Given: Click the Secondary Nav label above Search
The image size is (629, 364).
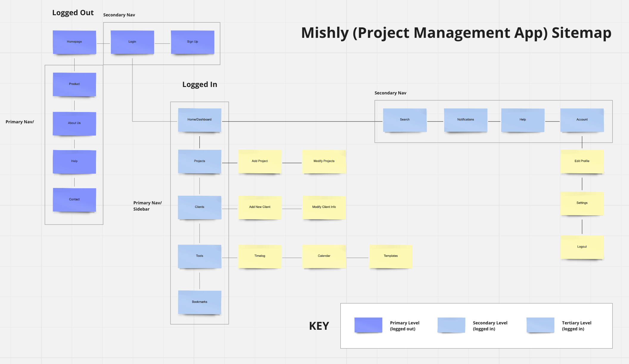Looking at the screenshot, I should pos(391,93).
